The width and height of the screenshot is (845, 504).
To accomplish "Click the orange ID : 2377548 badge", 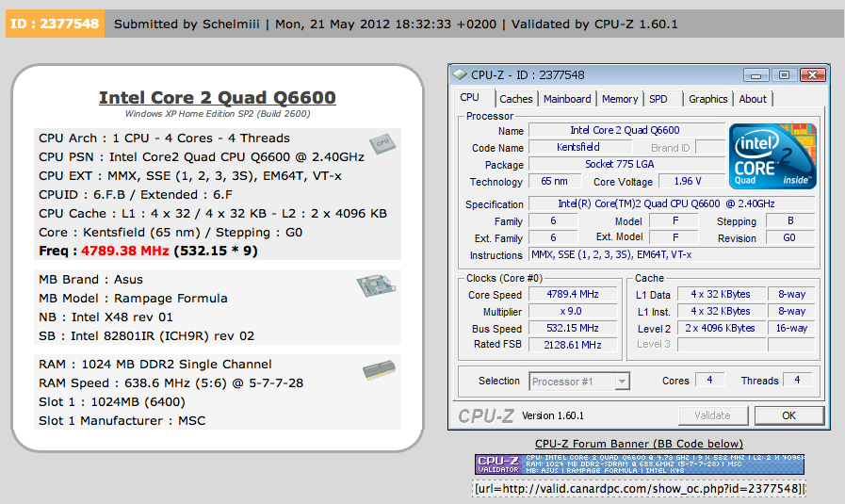I will tap(55, 24).
